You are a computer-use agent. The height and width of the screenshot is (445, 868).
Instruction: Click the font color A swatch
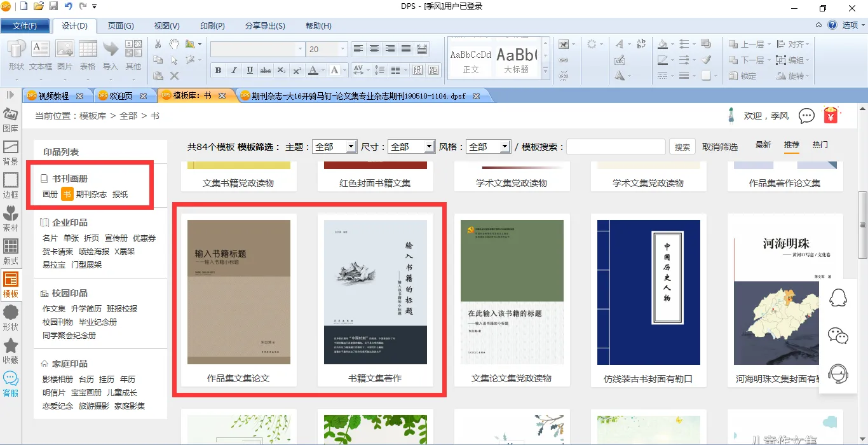(x=313, y=70)
